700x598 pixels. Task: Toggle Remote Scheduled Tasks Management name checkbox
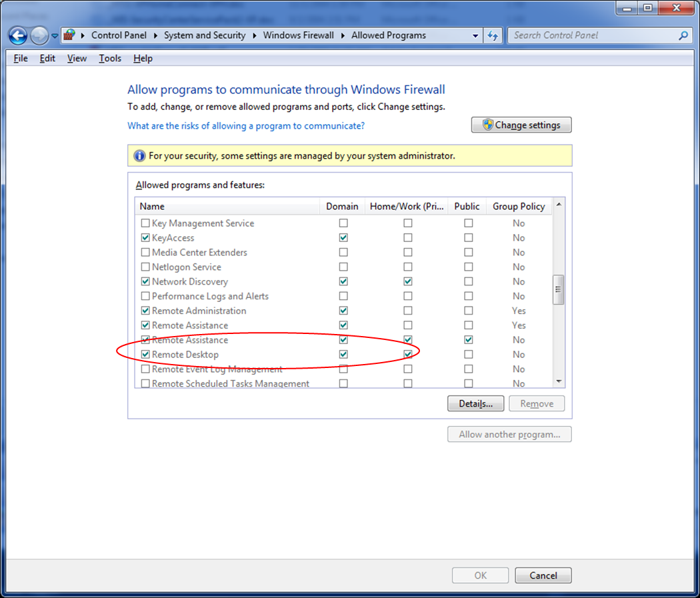(145, 383)
